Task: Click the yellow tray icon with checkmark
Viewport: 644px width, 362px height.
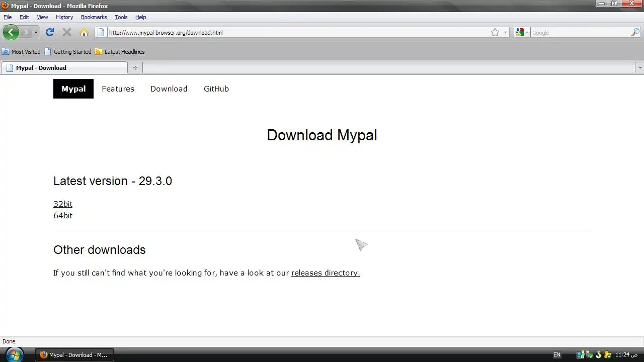Action: (x=607, y=354)
